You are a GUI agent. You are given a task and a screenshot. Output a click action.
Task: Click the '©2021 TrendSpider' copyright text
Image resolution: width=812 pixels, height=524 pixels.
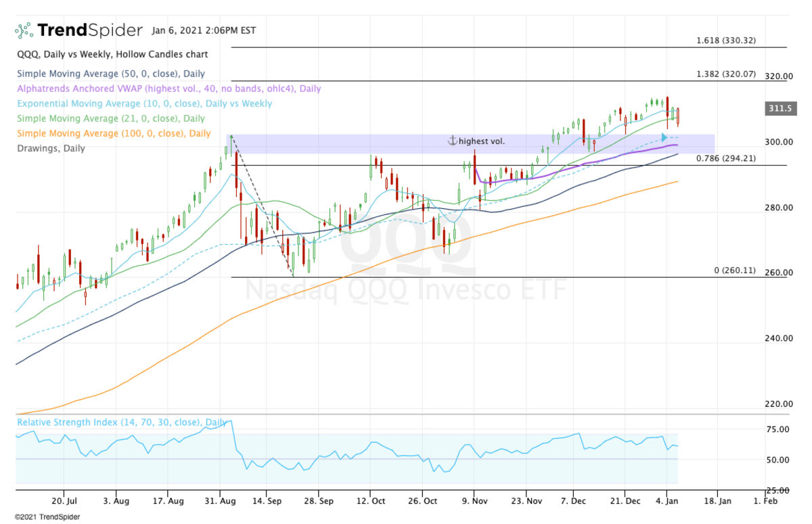coord(47,517)
